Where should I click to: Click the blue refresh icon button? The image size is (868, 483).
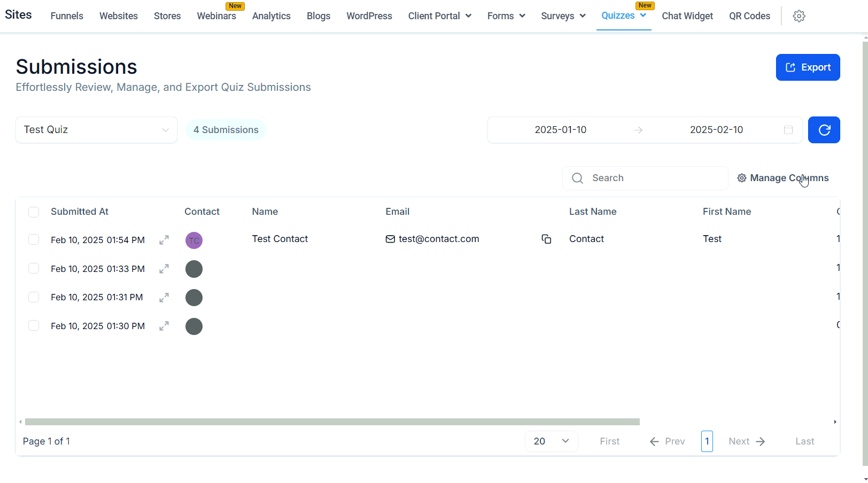coord(824,130)
